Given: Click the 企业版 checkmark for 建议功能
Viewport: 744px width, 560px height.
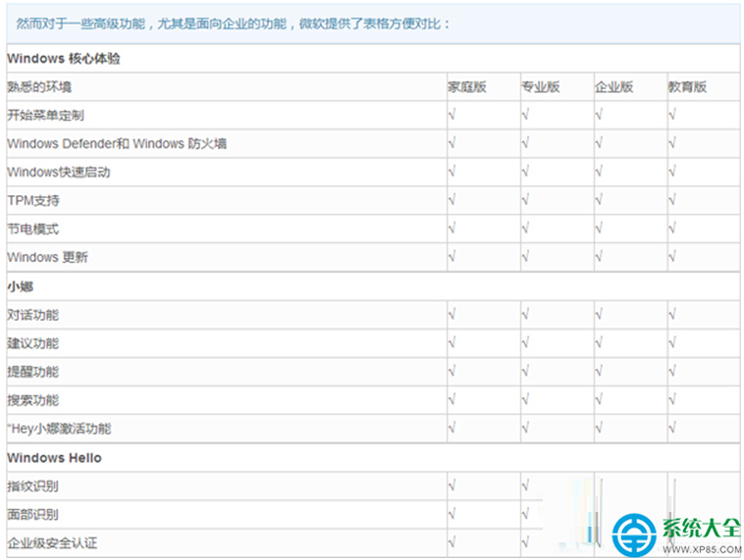Looking at the screenshot, I should 599,342.
